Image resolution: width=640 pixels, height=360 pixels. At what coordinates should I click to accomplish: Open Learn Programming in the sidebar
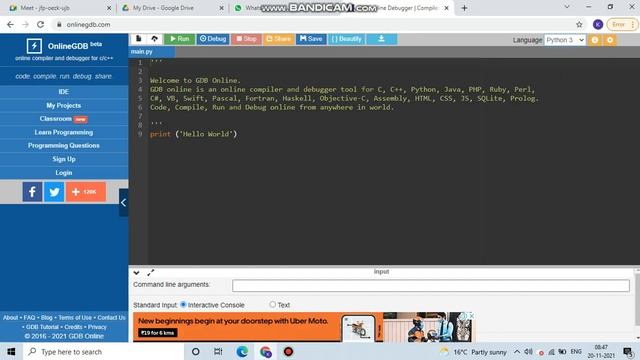click(x=64, y=132)
